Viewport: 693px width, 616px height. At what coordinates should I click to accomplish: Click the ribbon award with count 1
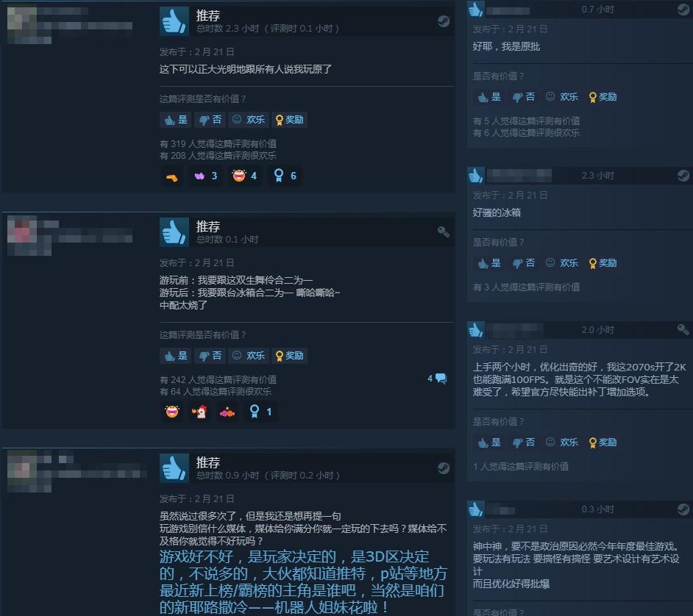260,412
